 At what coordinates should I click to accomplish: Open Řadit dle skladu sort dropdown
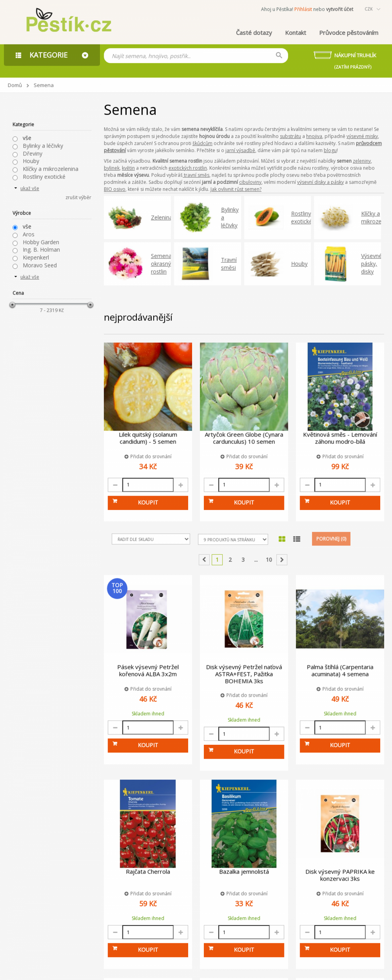(x=151, y=539)
